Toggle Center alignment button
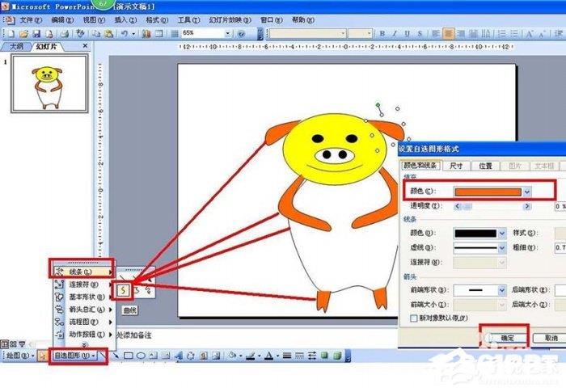This screenshot has width=566, height=392. (448, 34)
